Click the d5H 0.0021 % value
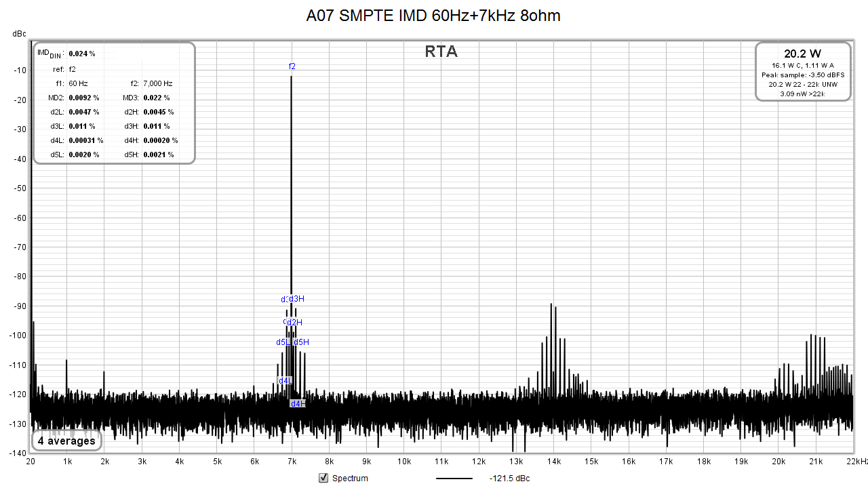Screen dimensions: 868x488 [159, 155]
